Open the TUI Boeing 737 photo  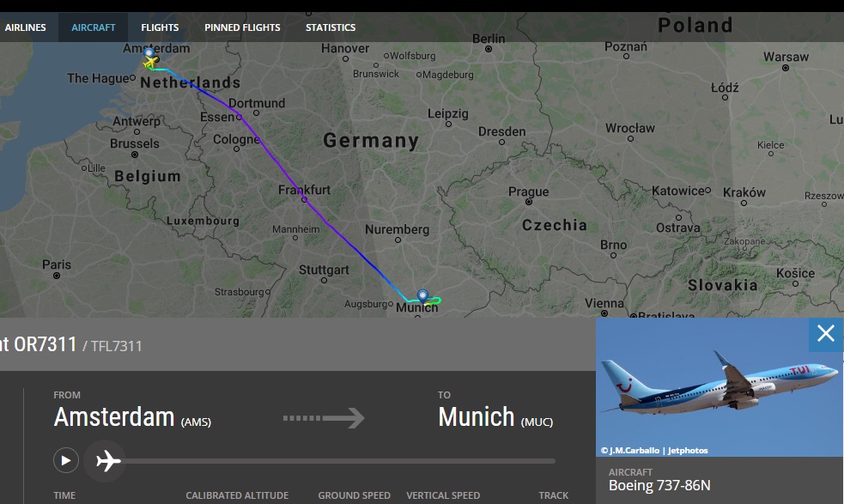pyautogui.click(x=719, y=386)
